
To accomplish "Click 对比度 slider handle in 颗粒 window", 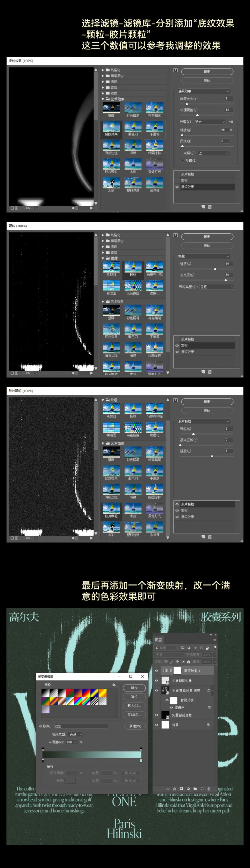I will [x=226, y=280].
